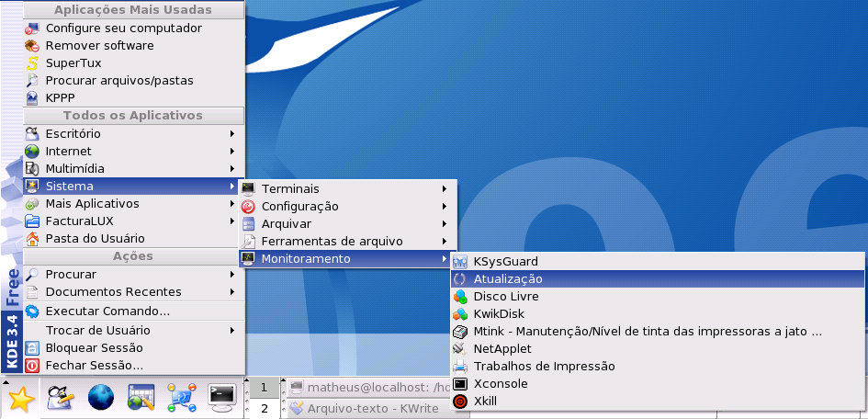Click the Executar Comando gear icon
868x419 pixels.
[x=33, y=311]
